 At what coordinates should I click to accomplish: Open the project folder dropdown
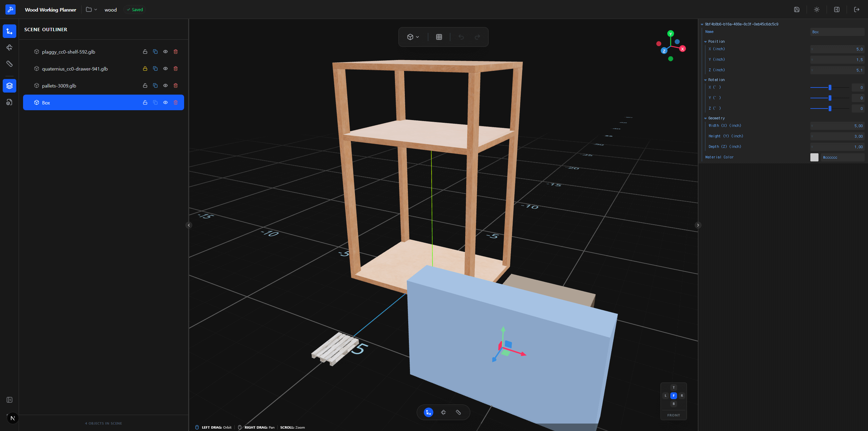coord(91,9)
